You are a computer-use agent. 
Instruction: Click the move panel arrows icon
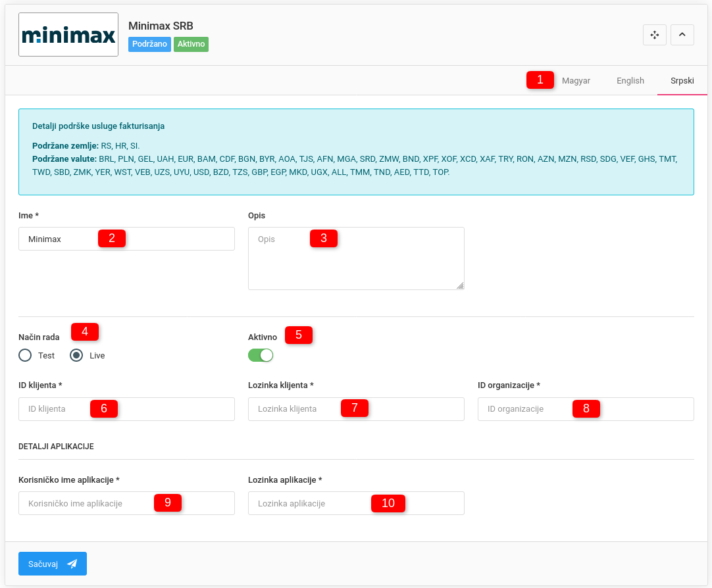tap(654, 35)
